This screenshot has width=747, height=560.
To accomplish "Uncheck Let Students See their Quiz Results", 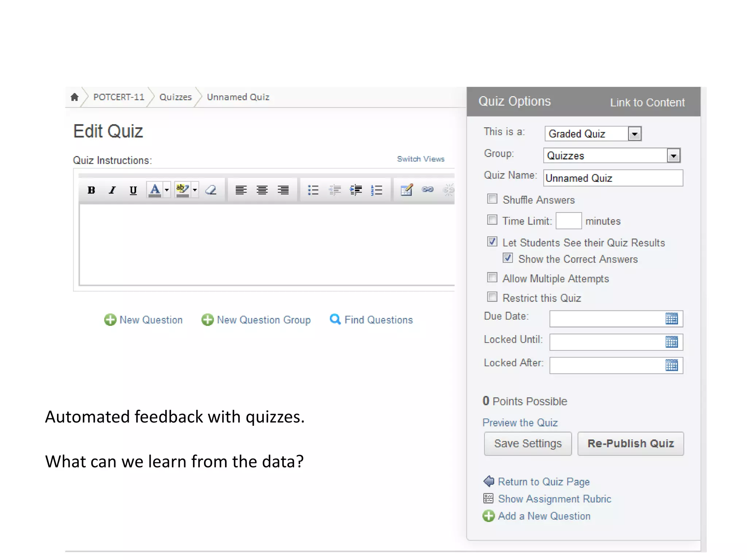I will click(x=492, y=241).
